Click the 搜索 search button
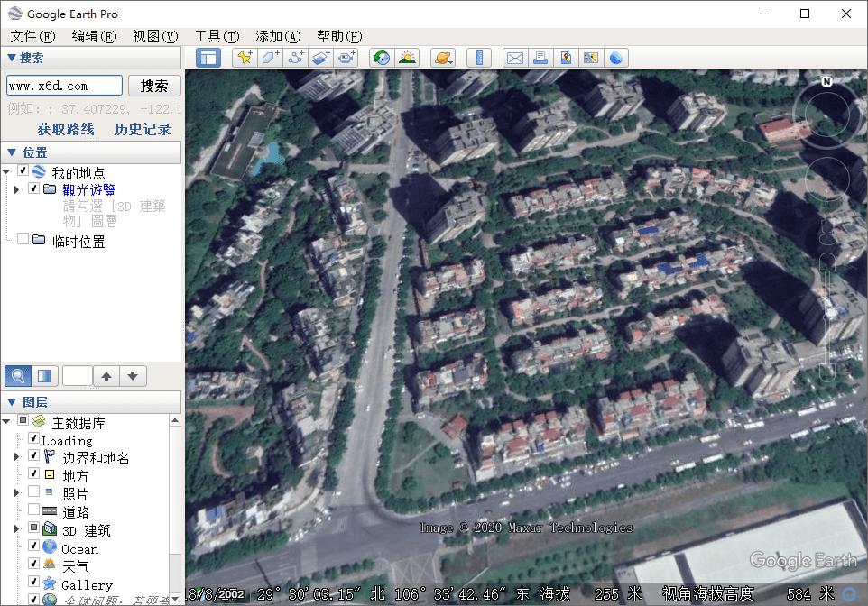Image resolution: width=868 pixels, height=606 pixels. tap(154, 86)
